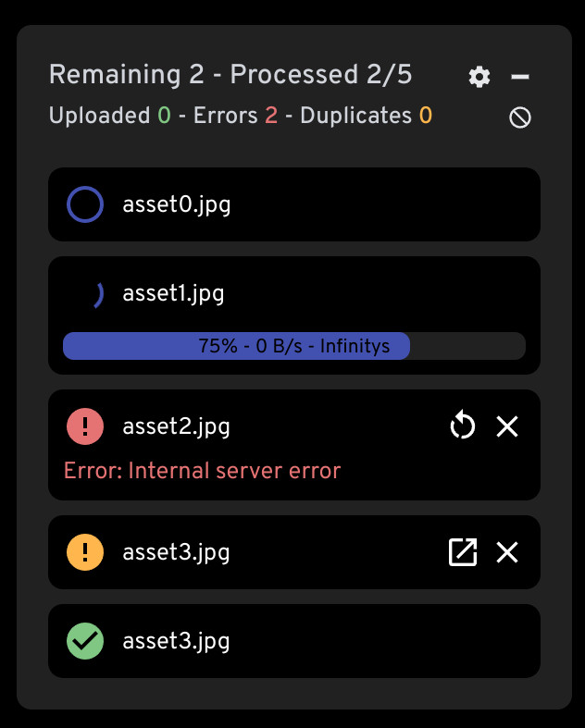
Task: Click the red error icon for asset2.jpg
Action: coord(85,426)
